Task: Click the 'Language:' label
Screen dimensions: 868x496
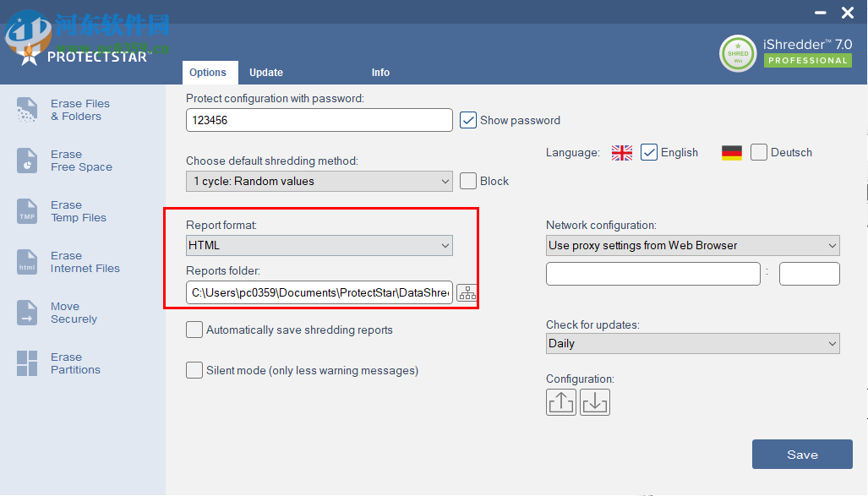Action: coord(573,153)
